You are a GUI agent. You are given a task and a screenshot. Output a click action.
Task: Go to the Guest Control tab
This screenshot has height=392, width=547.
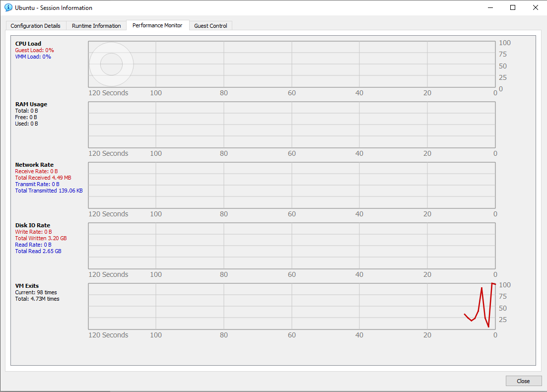[210, 26]
